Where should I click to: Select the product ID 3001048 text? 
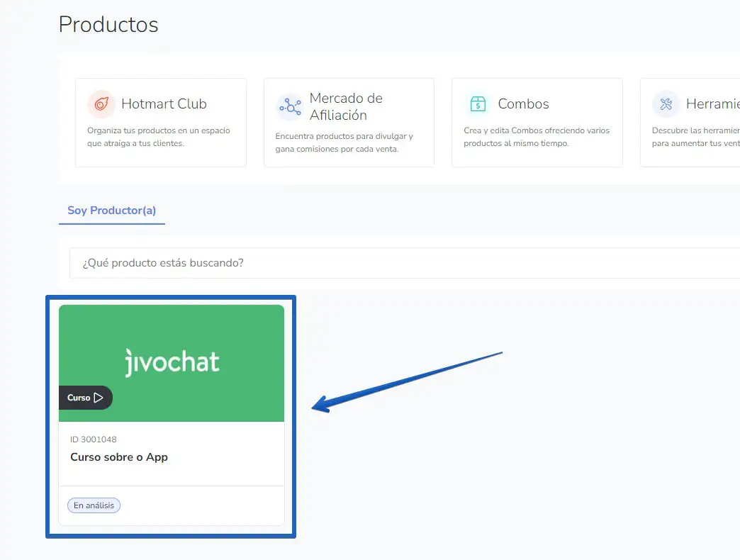click(94, 439)
